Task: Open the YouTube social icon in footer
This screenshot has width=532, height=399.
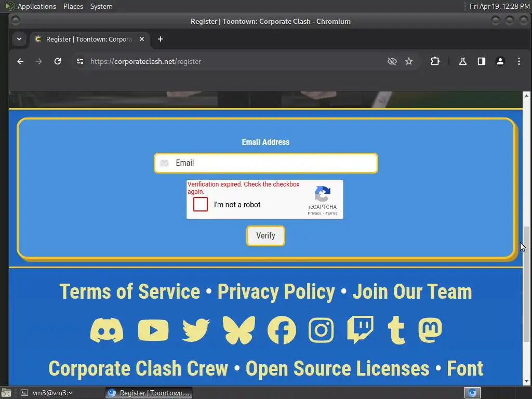Action: 153,330
